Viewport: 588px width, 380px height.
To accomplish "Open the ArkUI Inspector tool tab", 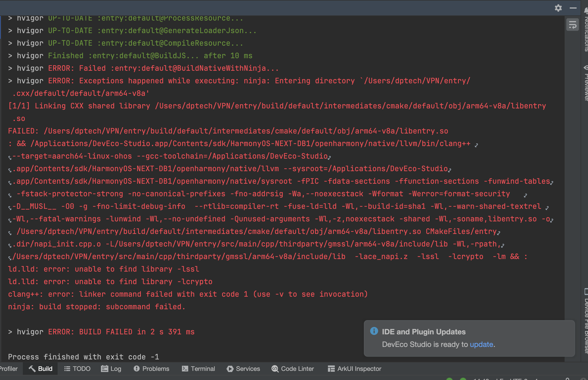I will 354,369.
